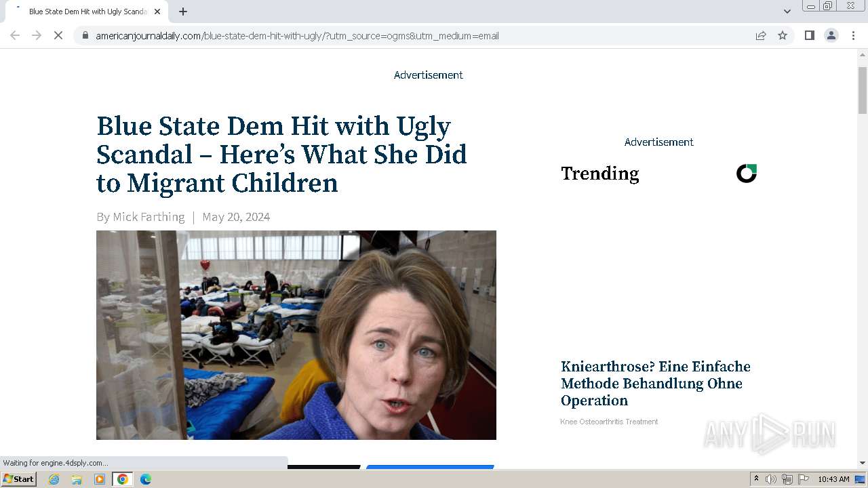Open the side panel
Image resolution: width=868 pixels, height=488 pixels.
[809, 35]
